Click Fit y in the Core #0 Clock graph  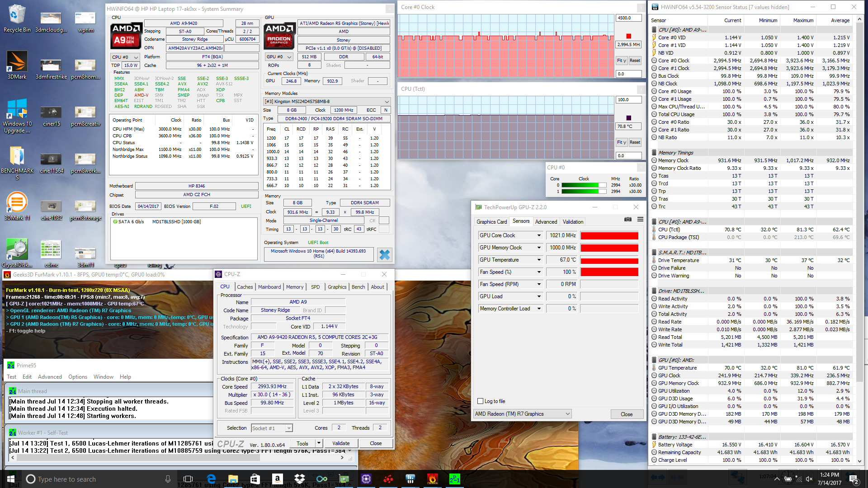click(622, 61)
